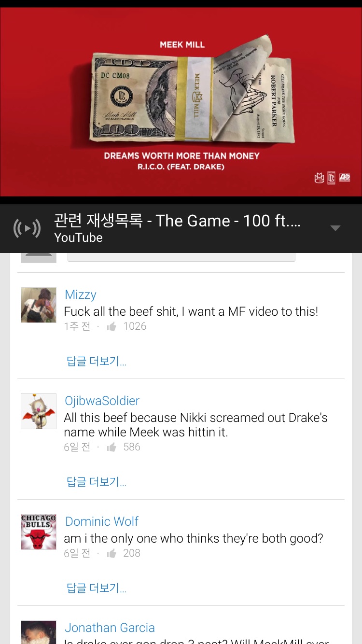Open Jonathan Garcia's avatar image
This screenshot has height=644, width=362.
[39, 632]
